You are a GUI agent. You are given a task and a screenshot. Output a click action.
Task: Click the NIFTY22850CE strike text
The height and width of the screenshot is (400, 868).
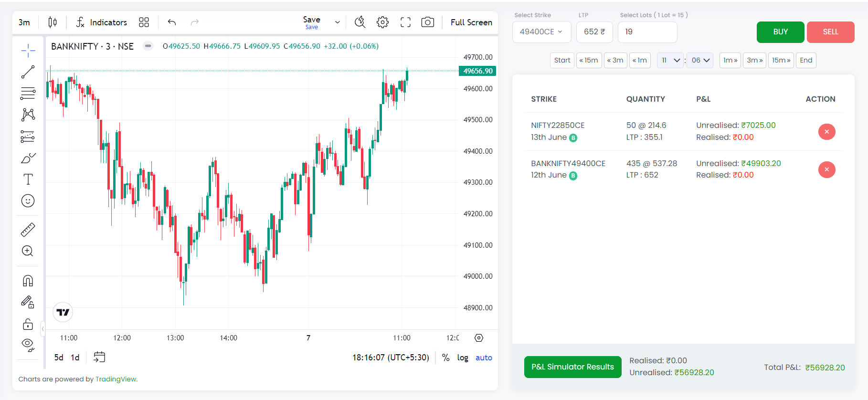tap(558, 126)
